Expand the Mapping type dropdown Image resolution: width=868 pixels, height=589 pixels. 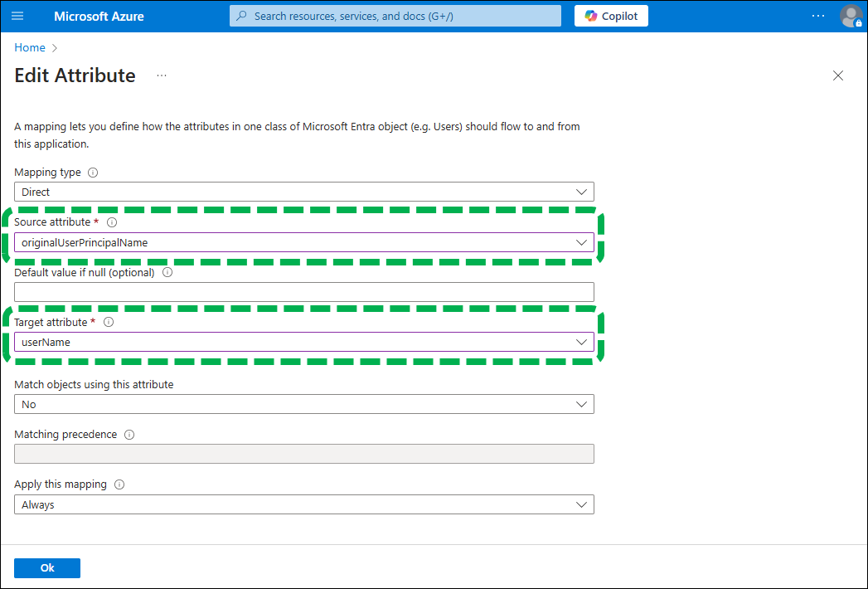(x=303, y=192)
